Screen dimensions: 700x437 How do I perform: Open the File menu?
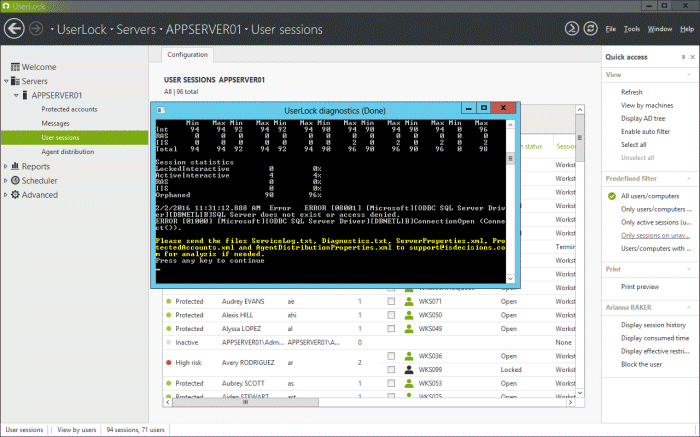click(x=610, y=29)
